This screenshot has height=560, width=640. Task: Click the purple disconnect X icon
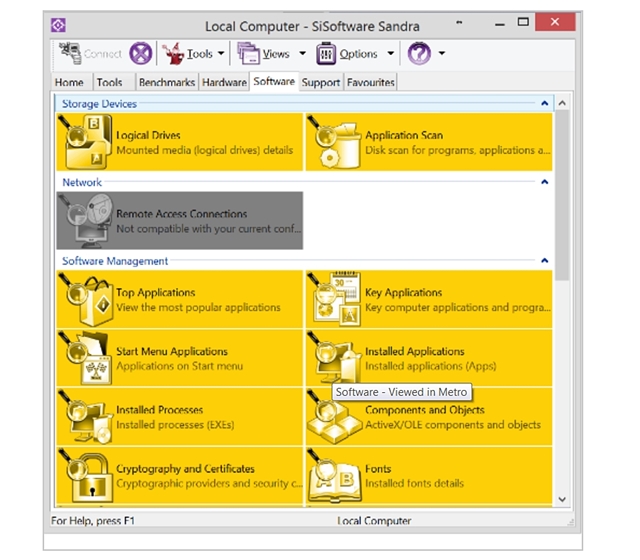141,53
